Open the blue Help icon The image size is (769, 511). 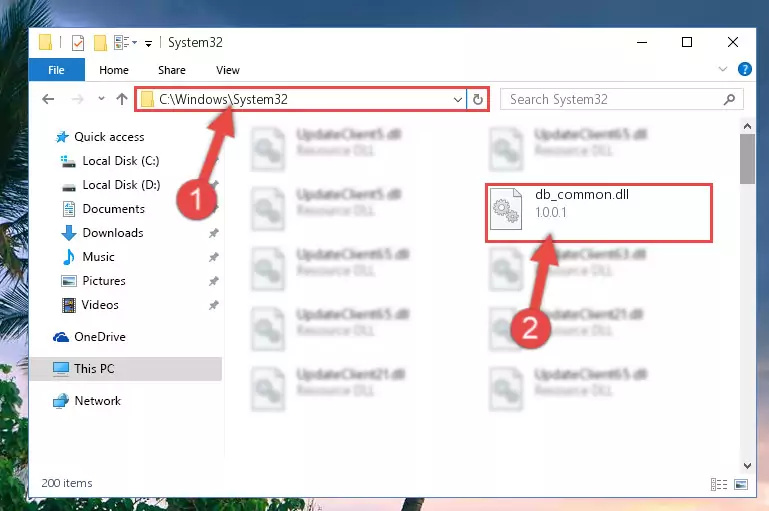[x=744, y=69]
